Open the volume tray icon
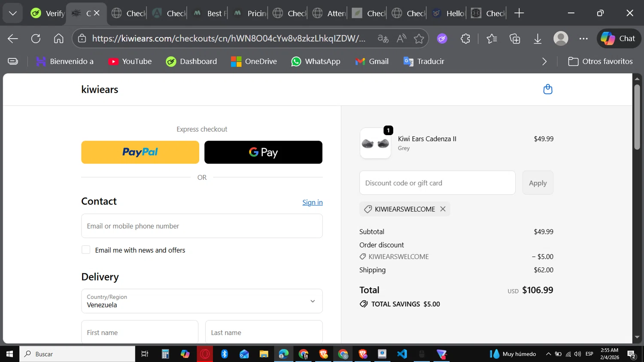 (577, 354)
